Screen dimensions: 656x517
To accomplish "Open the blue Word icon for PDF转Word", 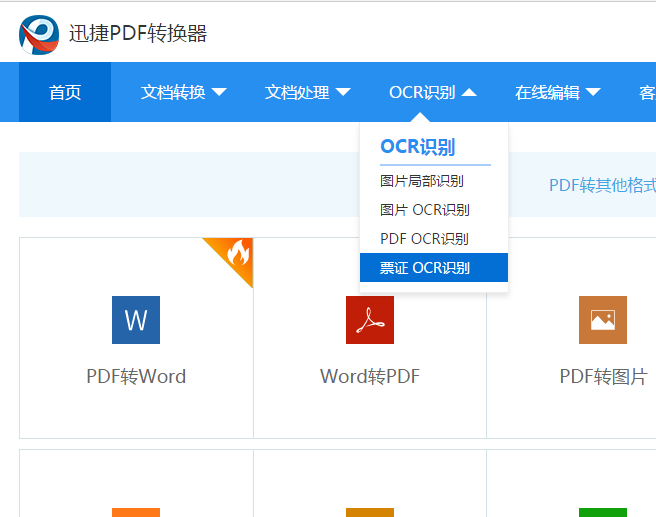I will pos(136,320).
